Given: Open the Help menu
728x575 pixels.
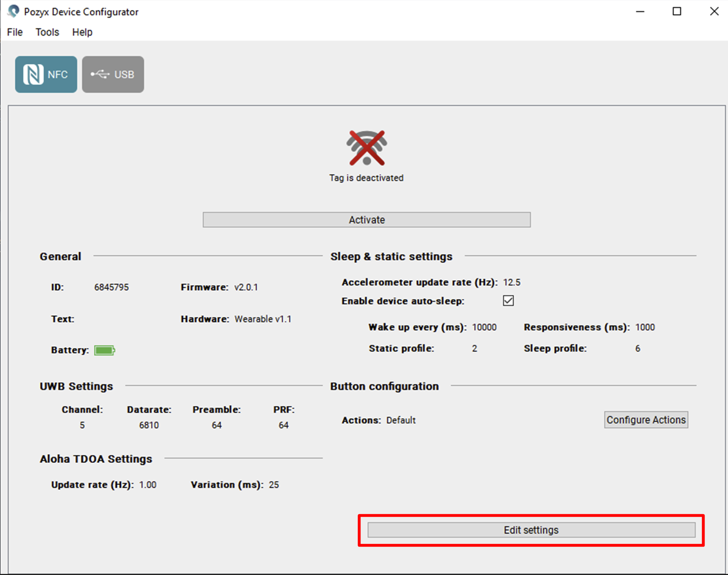Looking at the screenshot, I should [x=82, y=32].
